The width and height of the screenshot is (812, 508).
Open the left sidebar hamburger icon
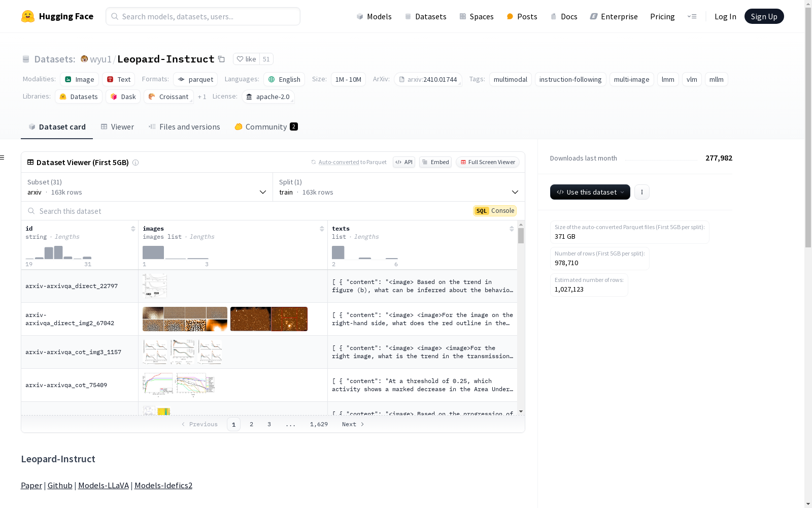[x=2, y=157]
